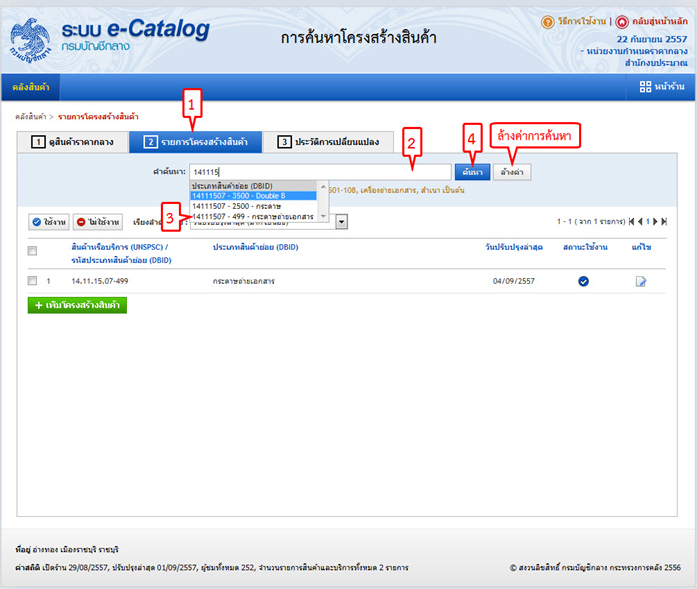Click the กลับสู่หน้าหลัก link
The image size is (697, 589).
pos(660,21)
